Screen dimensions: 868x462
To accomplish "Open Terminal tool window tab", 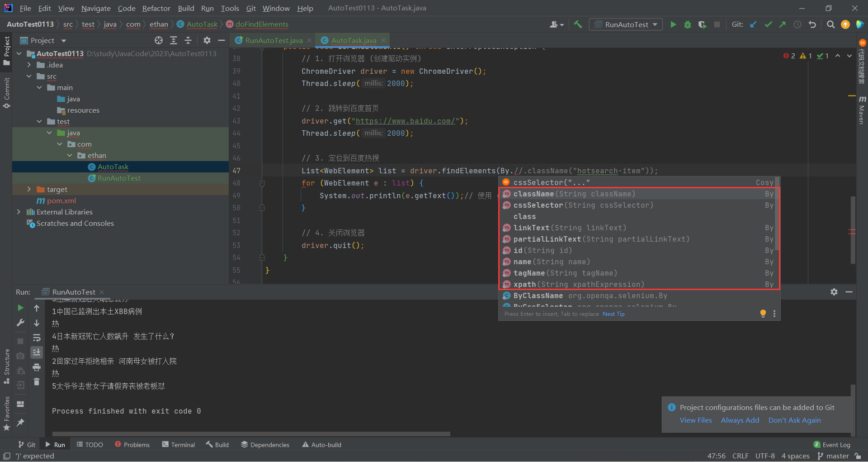I will tap(178, 445).
